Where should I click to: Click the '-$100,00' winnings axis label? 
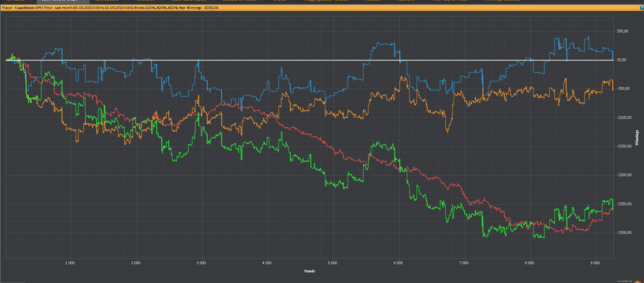click(624, 117)
